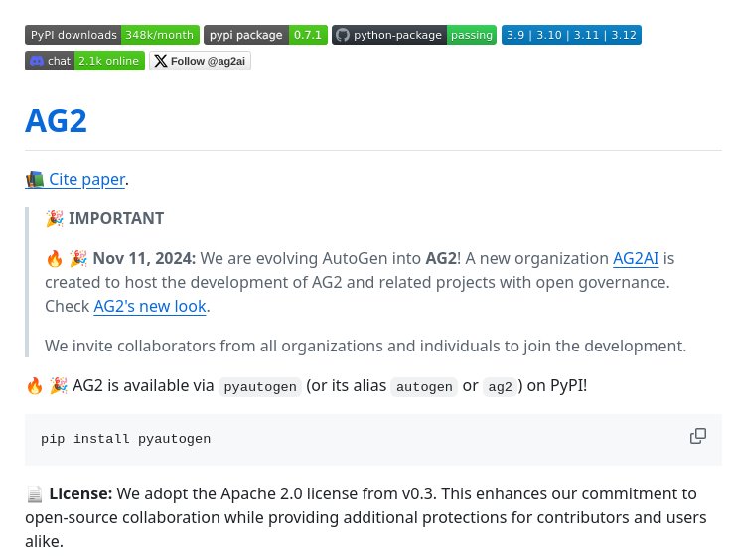Open the PyPI downloads 348k/month badge

tap(112, 35)
